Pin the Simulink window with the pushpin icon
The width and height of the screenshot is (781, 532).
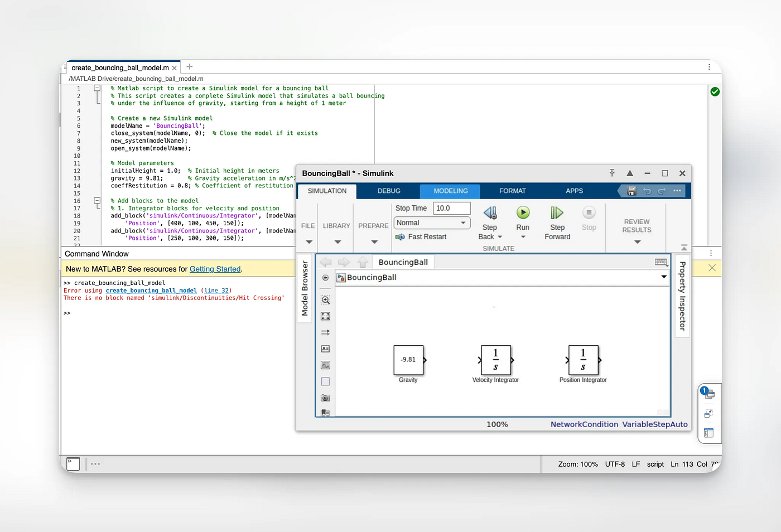tap(612, 173)
